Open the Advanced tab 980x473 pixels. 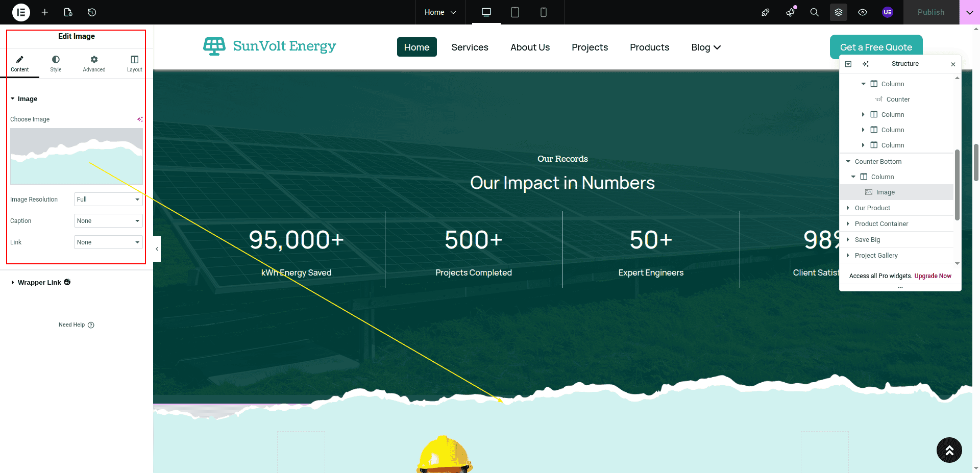[x=94, y=64]
